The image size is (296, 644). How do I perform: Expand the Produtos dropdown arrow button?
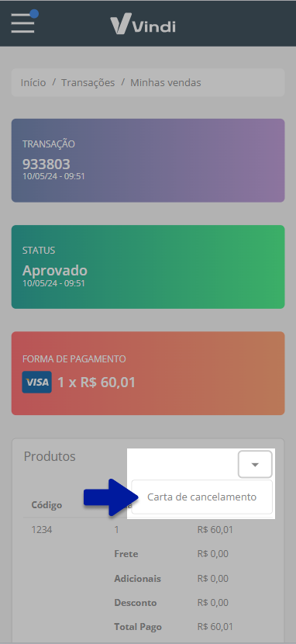tap(255, 465)
